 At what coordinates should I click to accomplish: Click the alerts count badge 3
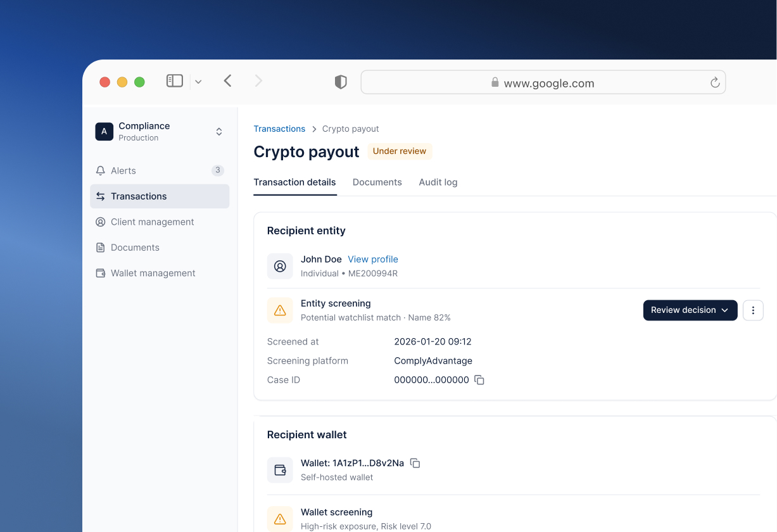coord(218,170)
